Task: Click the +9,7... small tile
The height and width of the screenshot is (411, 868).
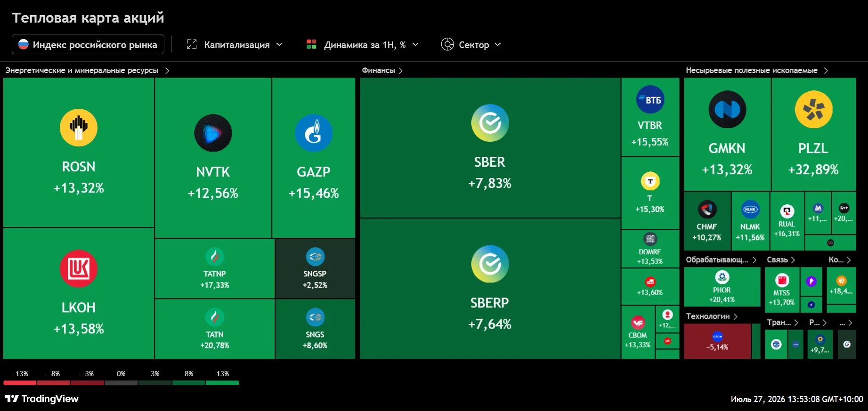Action: pyautogui.click(x=820, y=344)
